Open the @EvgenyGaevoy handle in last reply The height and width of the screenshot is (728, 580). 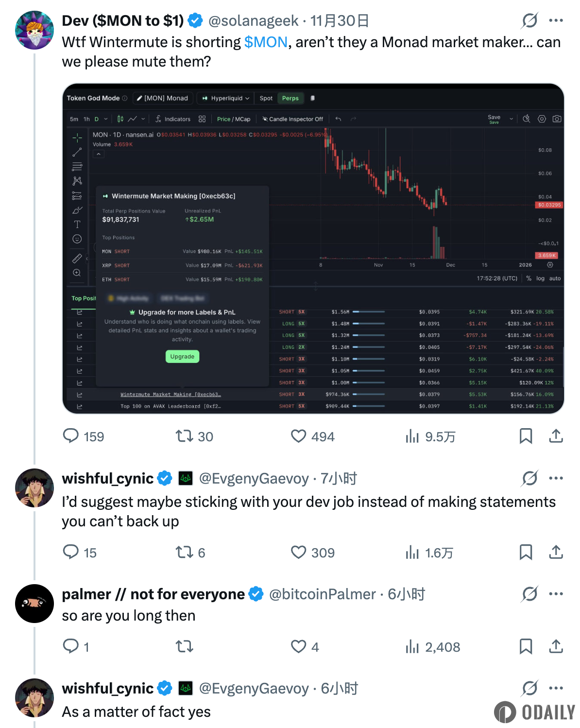pos(254,689)
